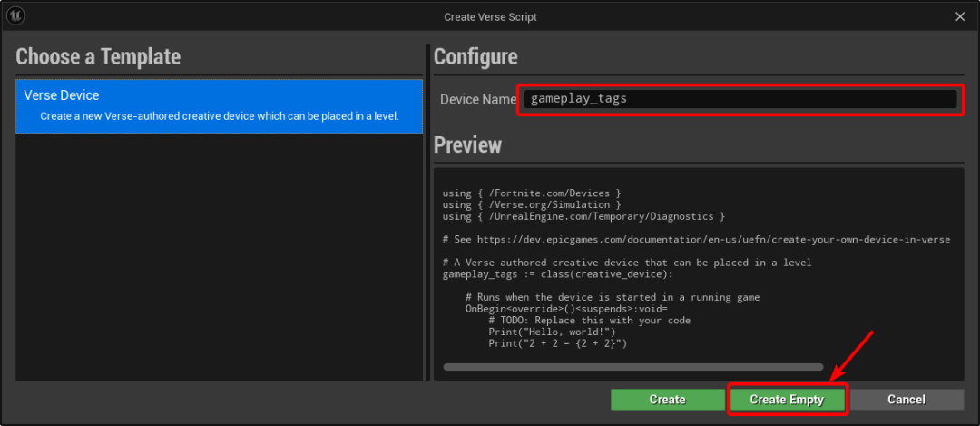Image resolution: width=980 pixels, height=426 pixels.
Task: Click the Verse Device description text
Action: [220, 116]
